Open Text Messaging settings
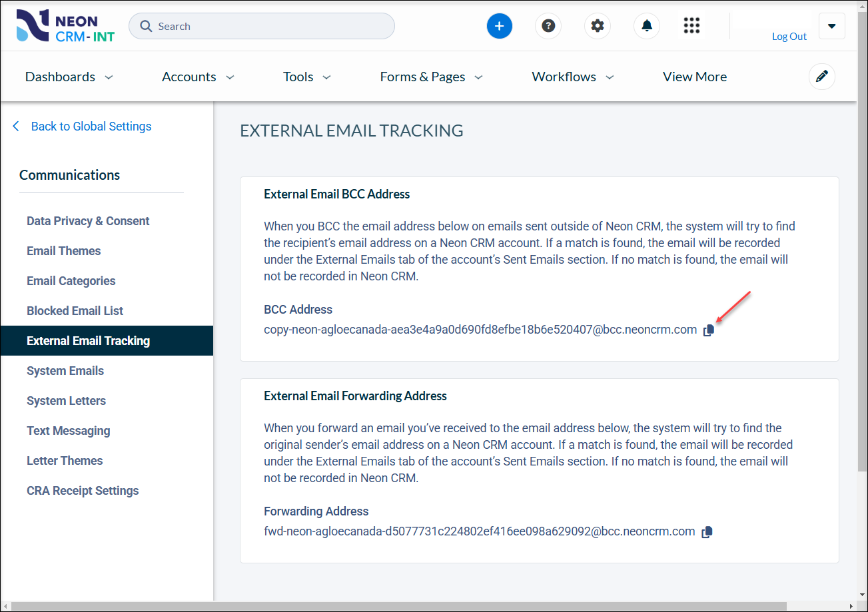 point(69,431)
